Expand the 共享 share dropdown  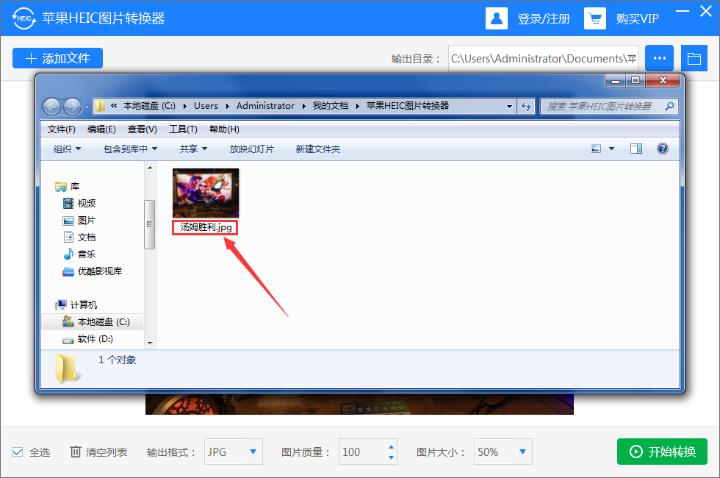point(193,149)
